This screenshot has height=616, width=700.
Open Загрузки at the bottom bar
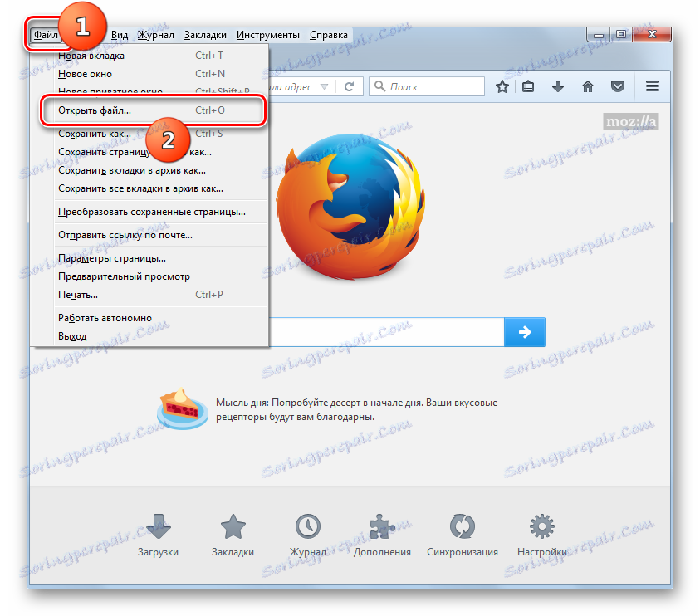[158, 535]
